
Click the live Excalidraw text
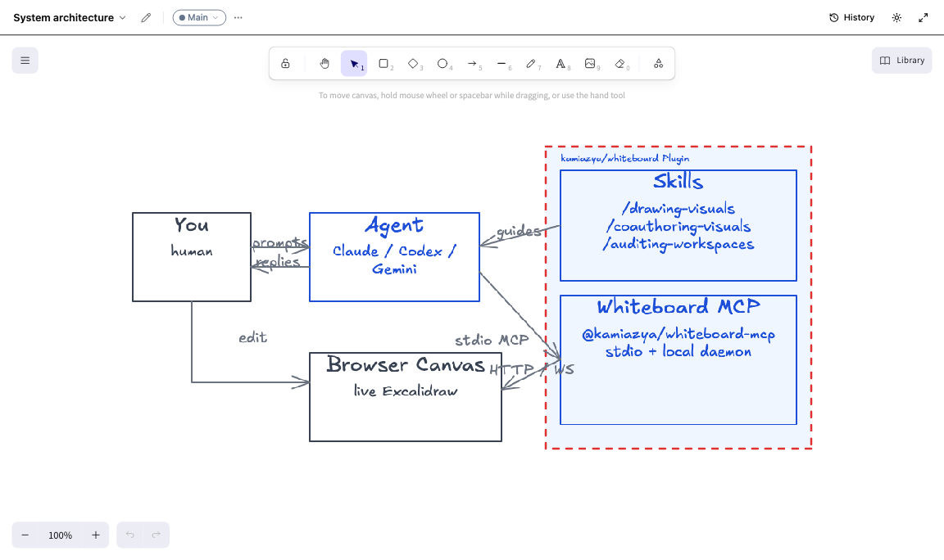click(x=405, y=391)
